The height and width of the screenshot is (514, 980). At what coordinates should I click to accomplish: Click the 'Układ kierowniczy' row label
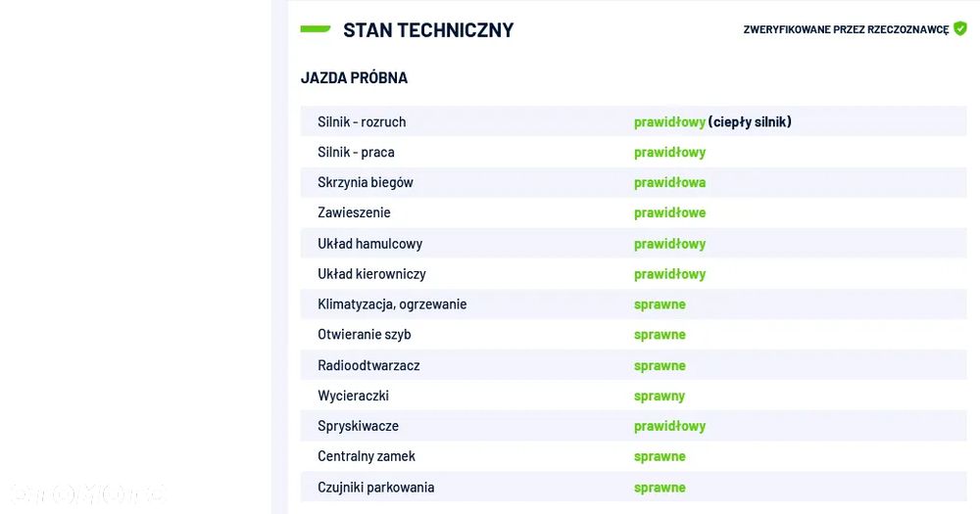(371, 273)
